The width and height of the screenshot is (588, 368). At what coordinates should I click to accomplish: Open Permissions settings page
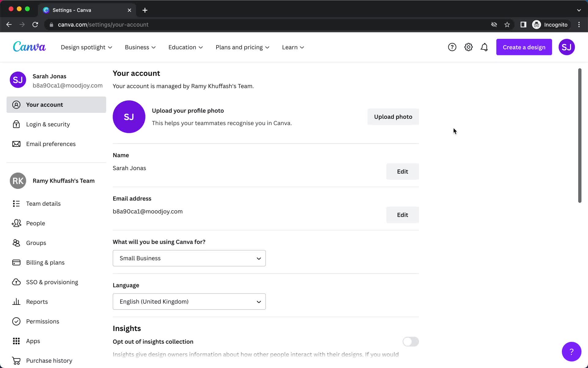[56, 321]
